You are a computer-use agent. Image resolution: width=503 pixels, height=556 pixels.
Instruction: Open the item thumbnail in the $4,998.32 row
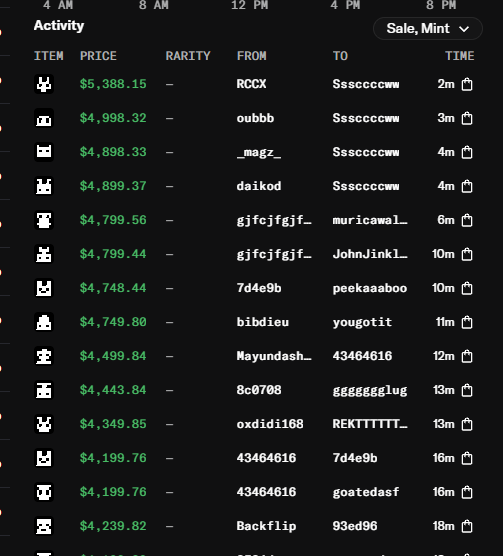click(44, 118)
